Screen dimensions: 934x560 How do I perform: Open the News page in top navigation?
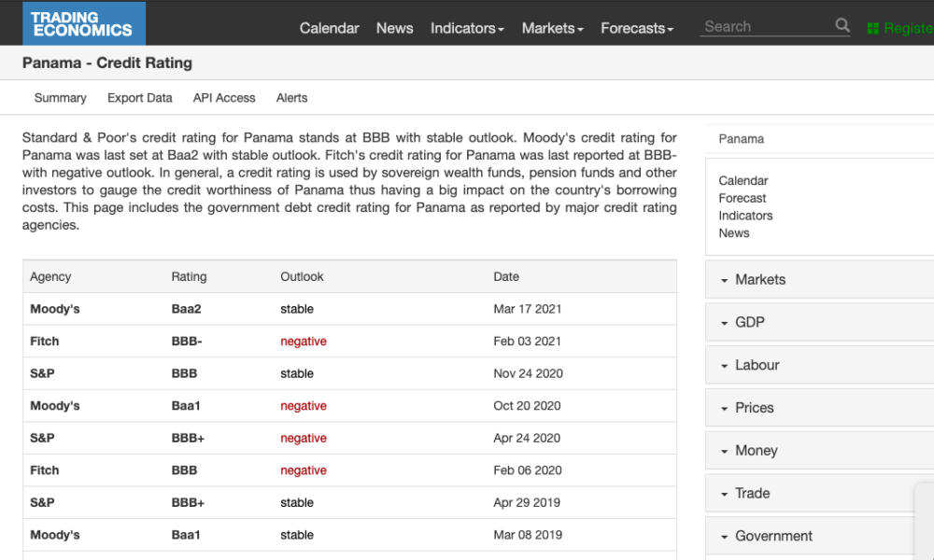coord(394,28)
